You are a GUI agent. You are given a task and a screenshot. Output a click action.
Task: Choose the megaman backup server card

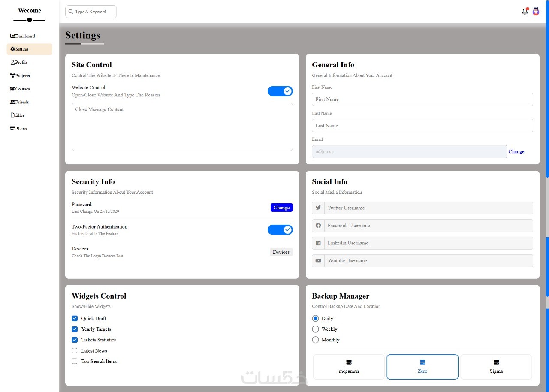click(x=349, y=367)
